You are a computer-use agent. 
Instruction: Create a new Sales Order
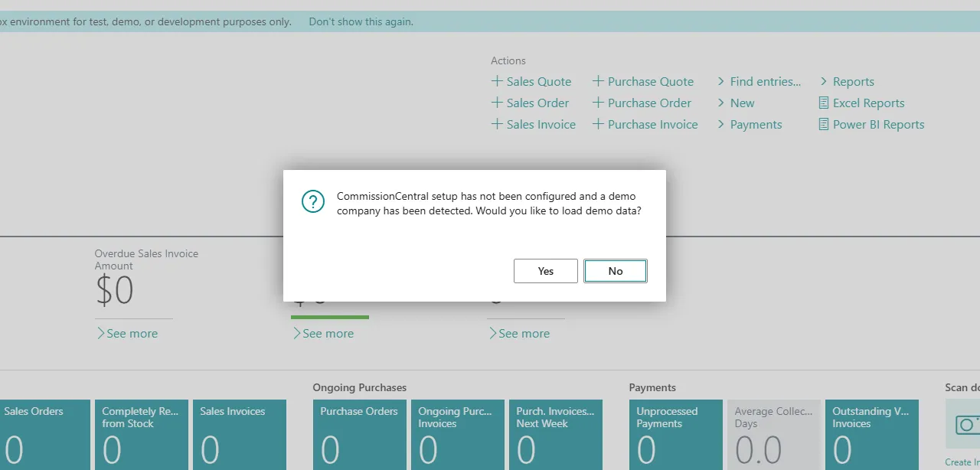[530, 103]
